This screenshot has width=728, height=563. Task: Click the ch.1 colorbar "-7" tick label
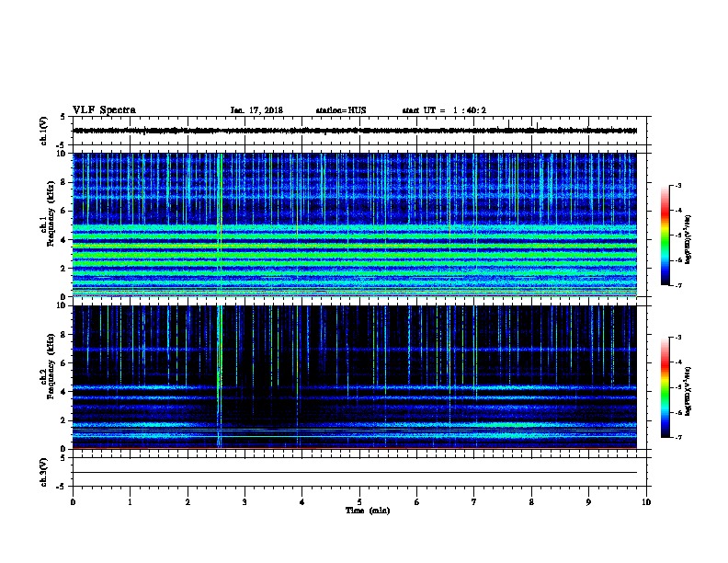pyautogui.click(x=678, y=285)
